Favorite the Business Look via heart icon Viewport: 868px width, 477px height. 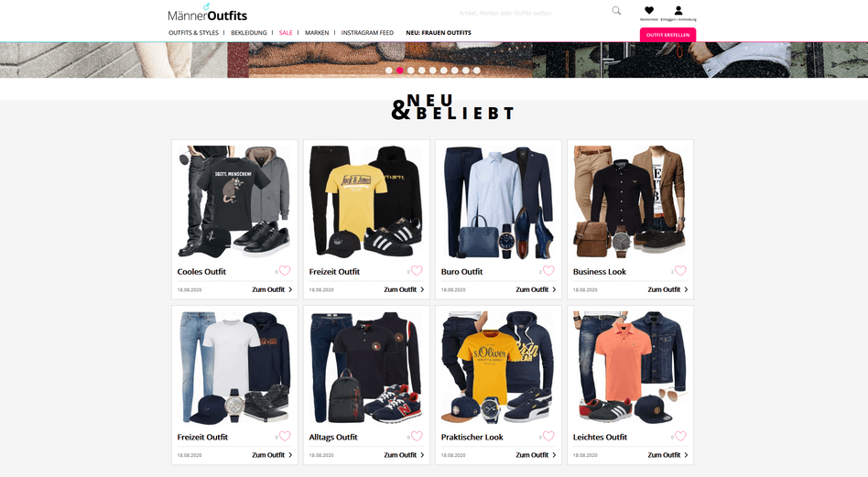click(x=680, y=271)
